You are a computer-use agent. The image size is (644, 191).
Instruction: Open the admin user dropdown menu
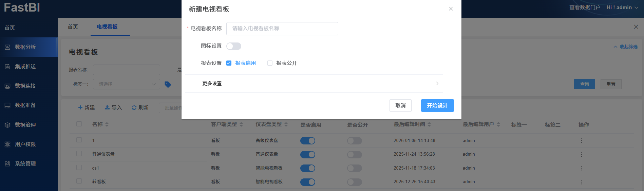622,7
